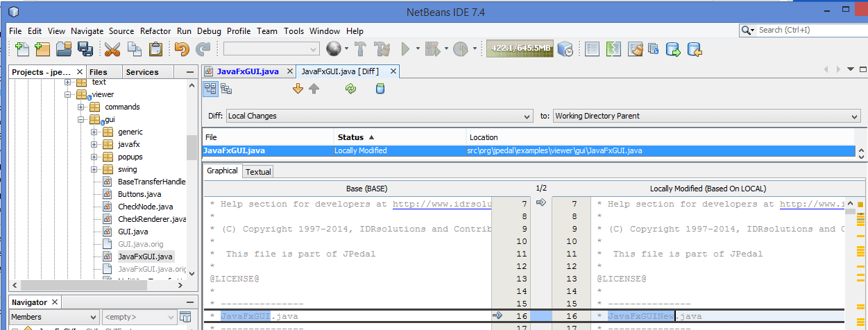Click the Undo arrow icon
868x330 pixels.
pyautogui.click(x=182, y=49)
